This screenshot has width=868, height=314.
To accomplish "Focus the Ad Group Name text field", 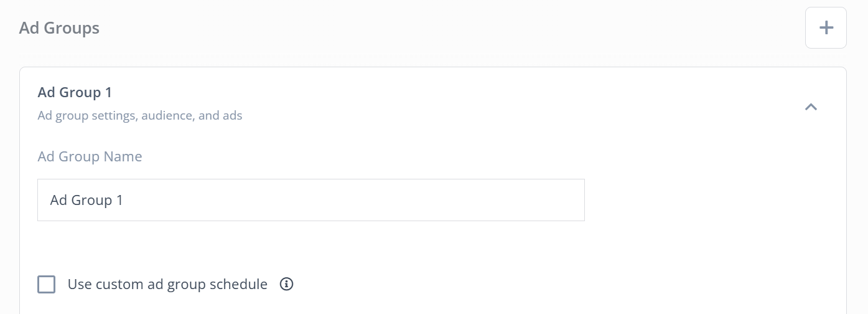I will pyautogui.click(x=311, y=200).
